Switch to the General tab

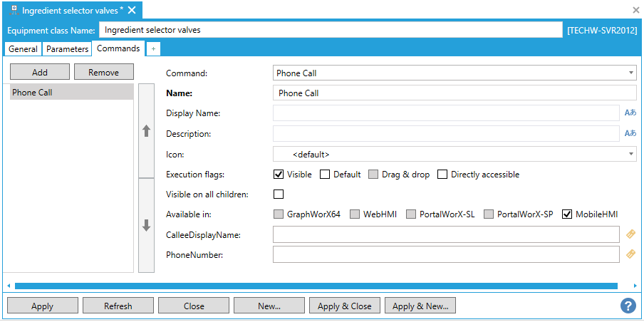(x=23, y=49)
